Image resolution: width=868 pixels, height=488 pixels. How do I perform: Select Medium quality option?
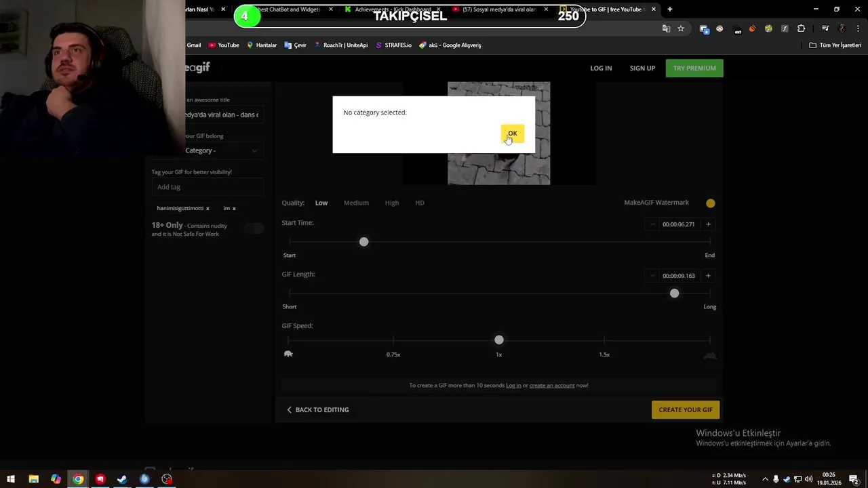click(356, 203)
